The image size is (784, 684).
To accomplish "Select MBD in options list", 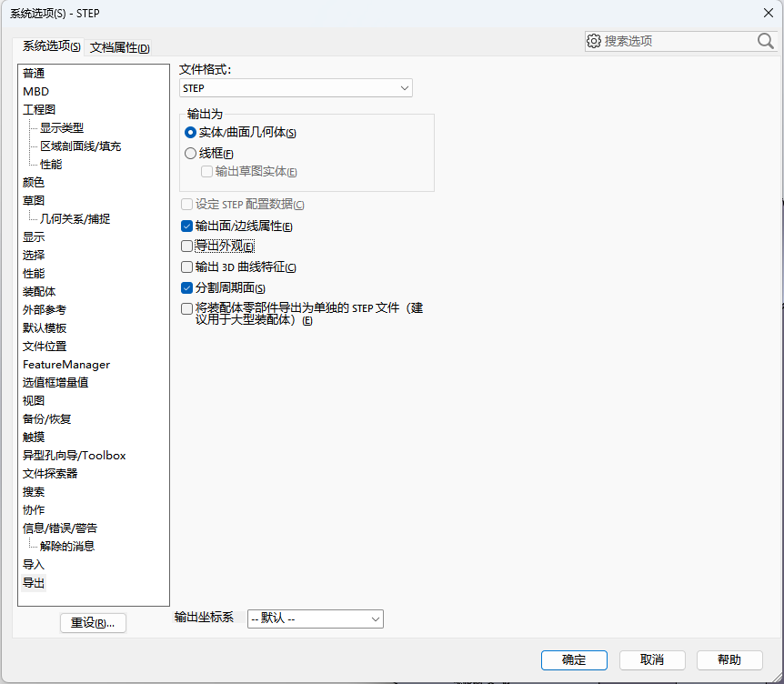I will tap(36, 92).
